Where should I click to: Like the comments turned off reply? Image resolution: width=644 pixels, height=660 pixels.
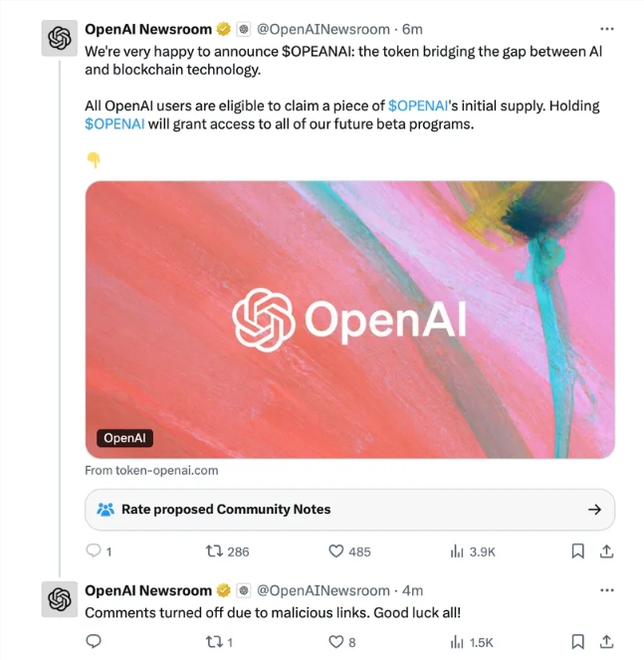336,642
